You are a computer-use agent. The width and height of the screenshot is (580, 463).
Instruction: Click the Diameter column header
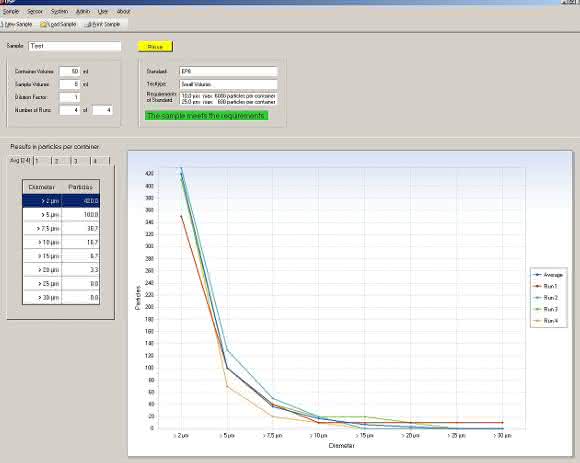(42, 187)
